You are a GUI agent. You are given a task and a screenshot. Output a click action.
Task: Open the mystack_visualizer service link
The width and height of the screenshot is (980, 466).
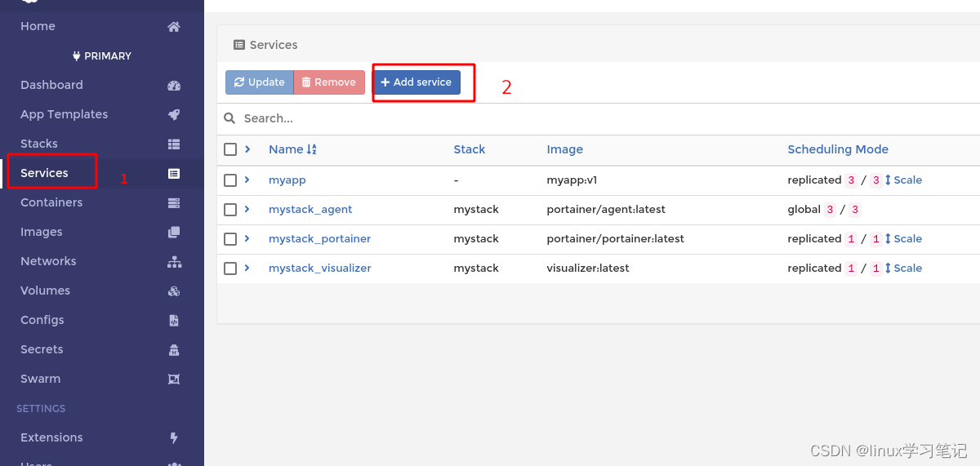coord(320,268)
